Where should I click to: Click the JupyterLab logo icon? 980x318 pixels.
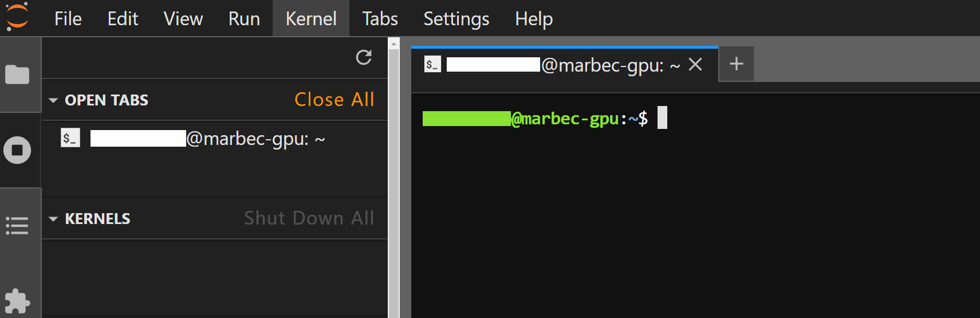tap(17, 17)
